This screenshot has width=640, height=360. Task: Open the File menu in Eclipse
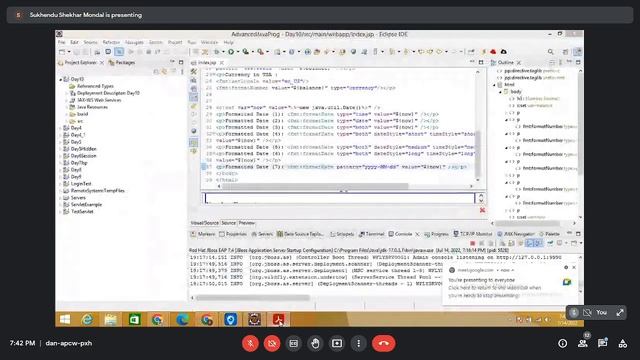coord(61,42)
